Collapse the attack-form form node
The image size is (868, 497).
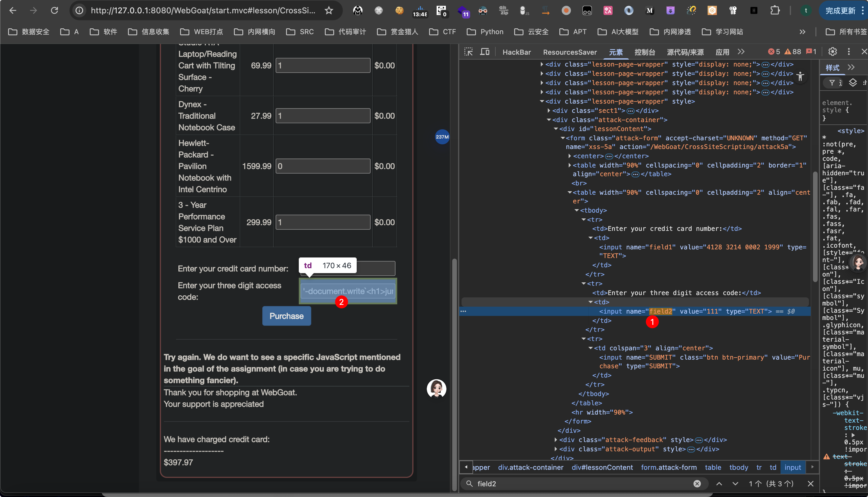(x=563, y=138)
